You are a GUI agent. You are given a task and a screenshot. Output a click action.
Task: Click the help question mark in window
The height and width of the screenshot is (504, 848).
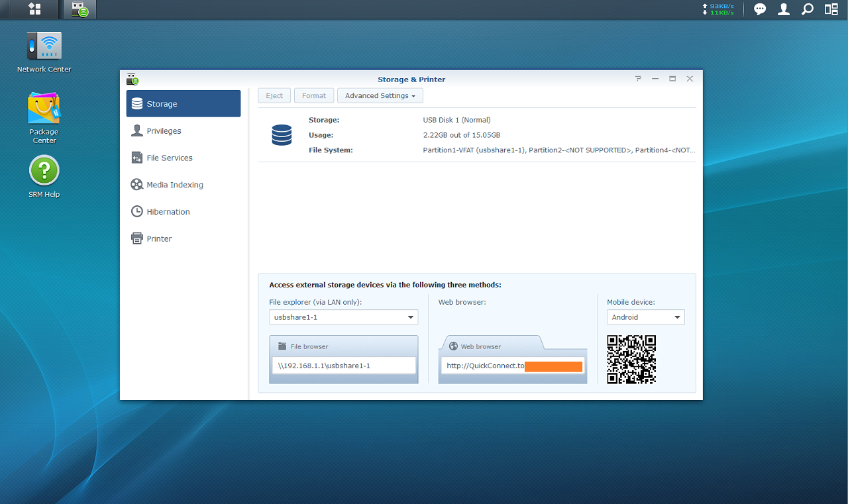(x=638, y=79)
